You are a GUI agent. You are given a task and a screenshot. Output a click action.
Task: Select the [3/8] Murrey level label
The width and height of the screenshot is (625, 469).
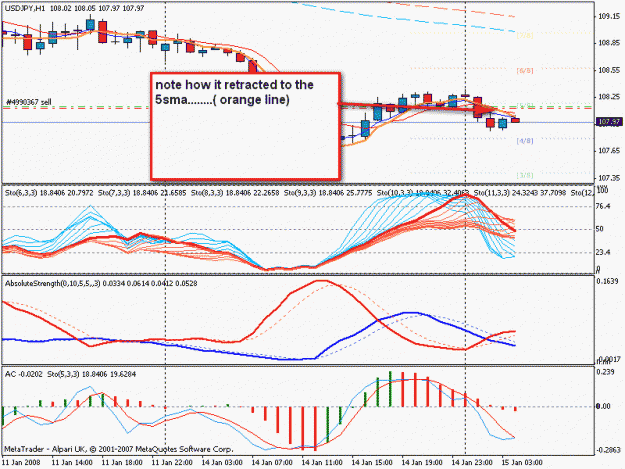(x=525, y=175)
